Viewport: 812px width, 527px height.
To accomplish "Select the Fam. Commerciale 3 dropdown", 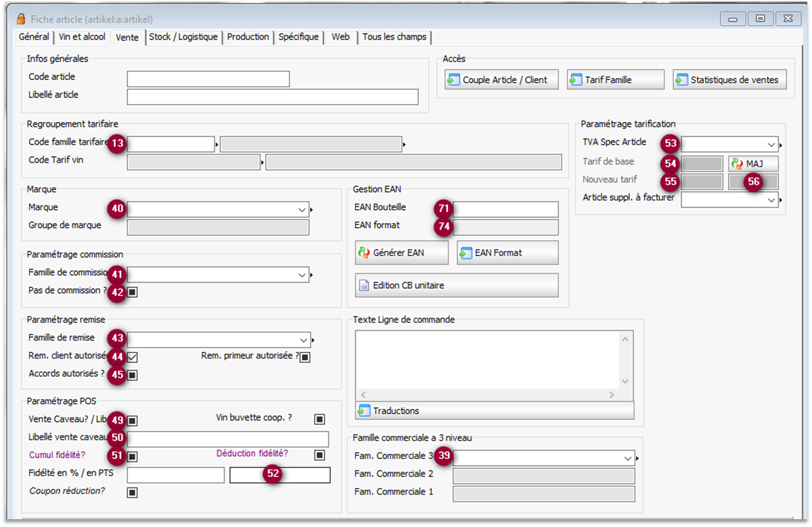I will pyautogui.click(x=628, y=458).
